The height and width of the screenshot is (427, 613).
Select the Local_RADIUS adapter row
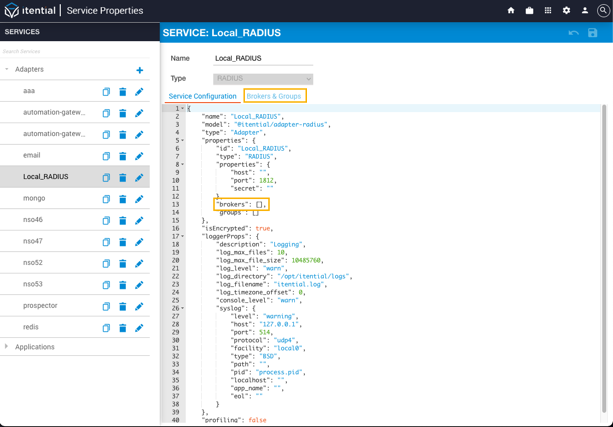click(75, 177)
